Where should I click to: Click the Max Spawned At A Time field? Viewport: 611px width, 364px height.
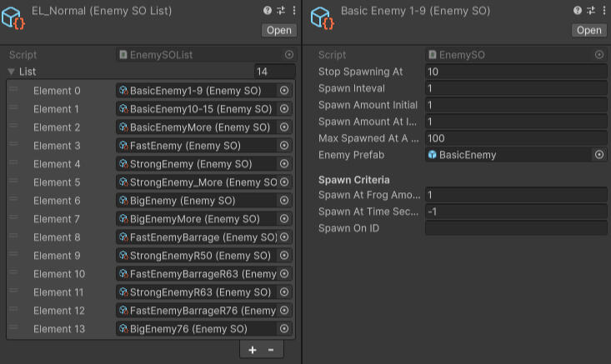coord(515,138)
